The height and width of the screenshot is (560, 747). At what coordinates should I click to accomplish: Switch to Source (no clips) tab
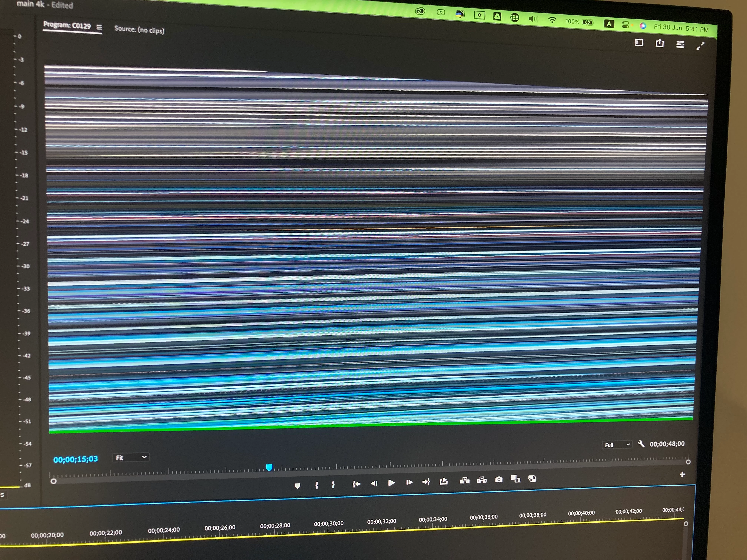(x=139, y=30)
